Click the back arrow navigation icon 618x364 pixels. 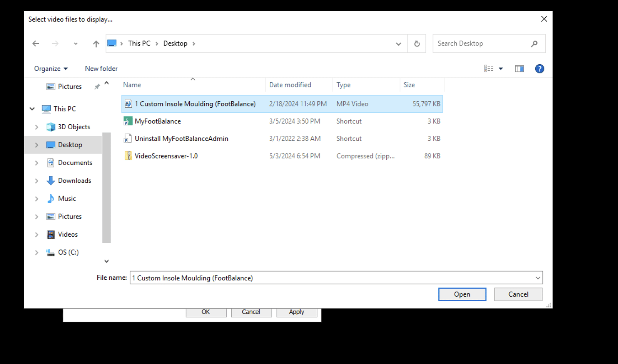(x=35, y=43)
